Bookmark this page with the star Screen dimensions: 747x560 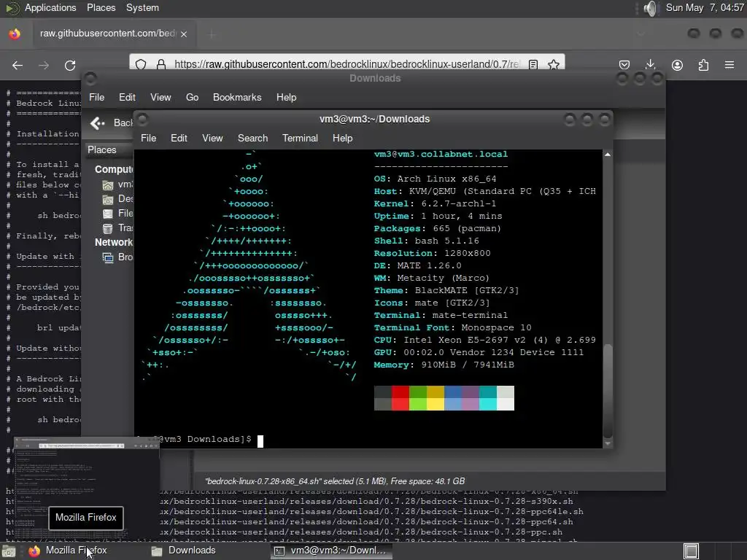[x=554, y=64]
